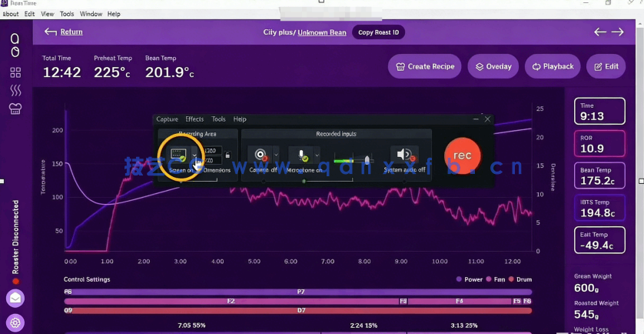644x334 pixels.
Task: Click the recording width input field
Action: pyautogui.click(x=212, y=151)
